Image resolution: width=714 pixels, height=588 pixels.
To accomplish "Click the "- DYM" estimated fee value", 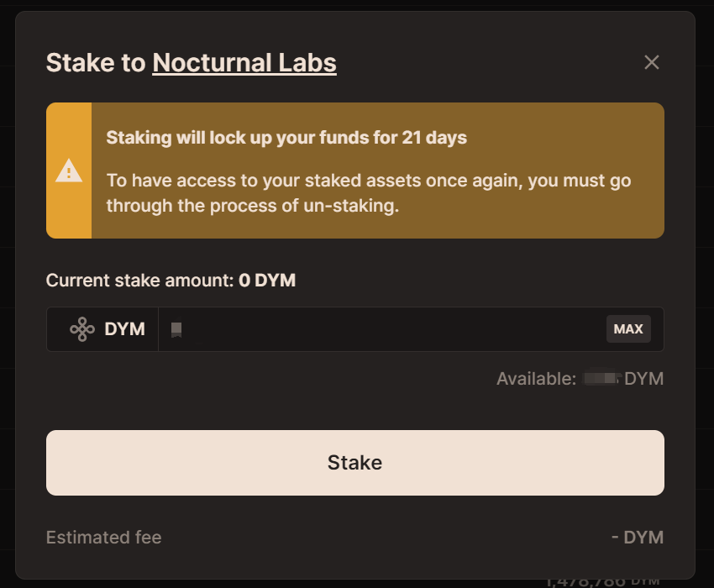I will pyautogui.click(x=637, y=538).
